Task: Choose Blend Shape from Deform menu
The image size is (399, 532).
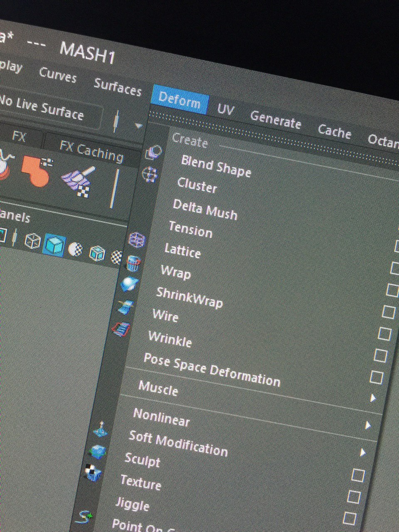Action: [x=216, y=165]
